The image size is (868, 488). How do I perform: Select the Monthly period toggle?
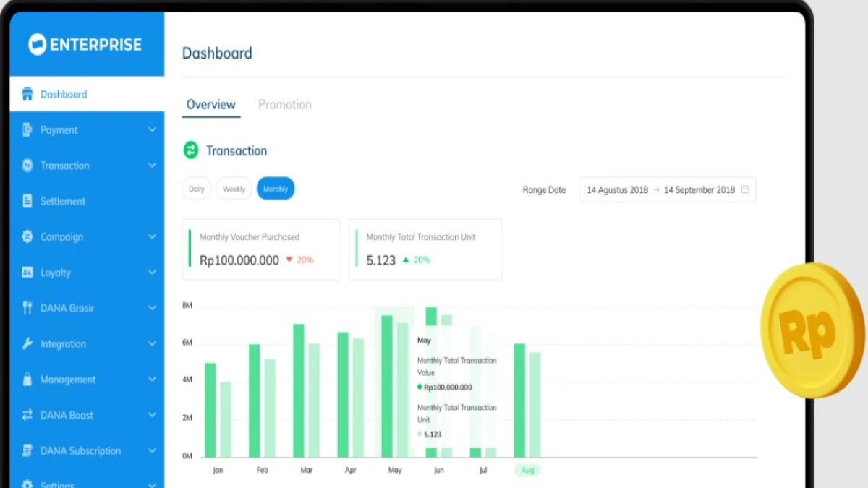[x=276, y=189]
